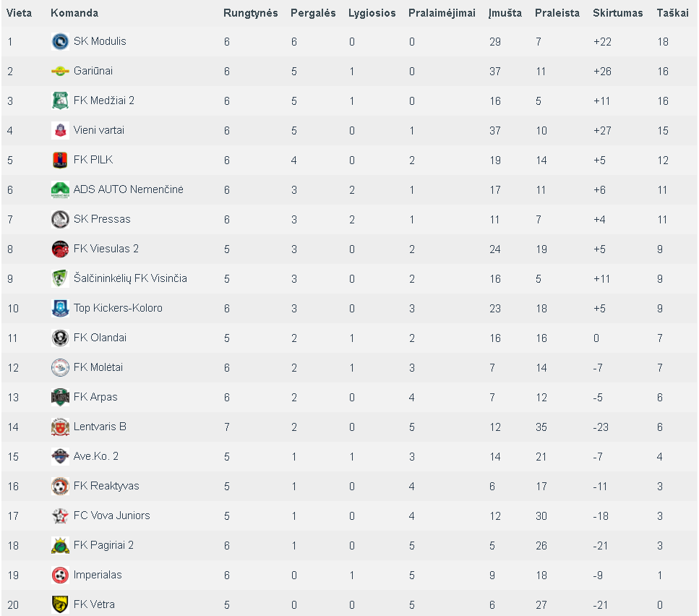Screen dimensions: 699x616
Task: Select the Vieni vartai team emblem
Action: pyautogui.click(x=60, y=130)
